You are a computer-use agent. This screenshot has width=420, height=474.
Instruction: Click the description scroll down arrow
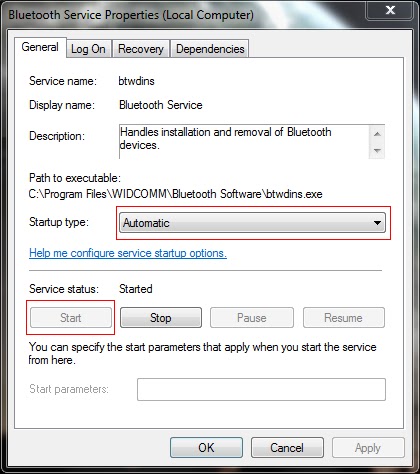[x=377, y=150]
